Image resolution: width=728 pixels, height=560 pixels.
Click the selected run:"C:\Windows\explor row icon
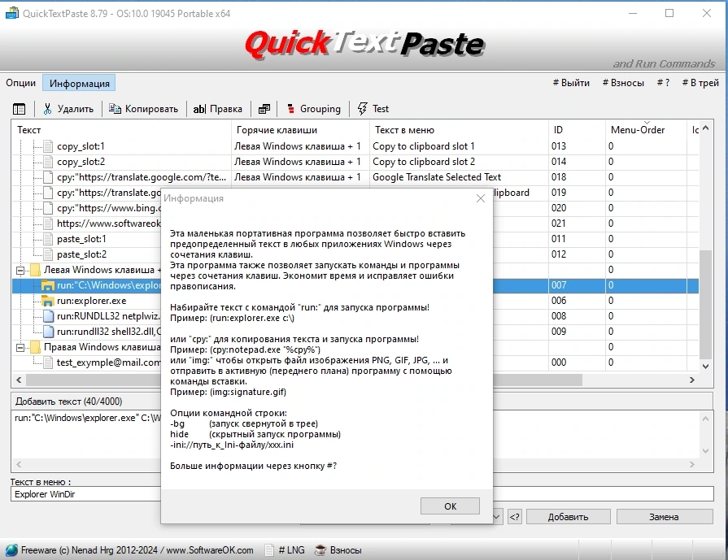click(48, 285)
